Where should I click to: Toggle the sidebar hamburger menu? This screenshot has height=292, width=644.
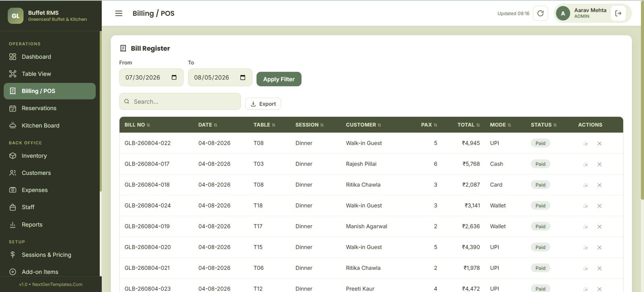(x=119, y=13)
